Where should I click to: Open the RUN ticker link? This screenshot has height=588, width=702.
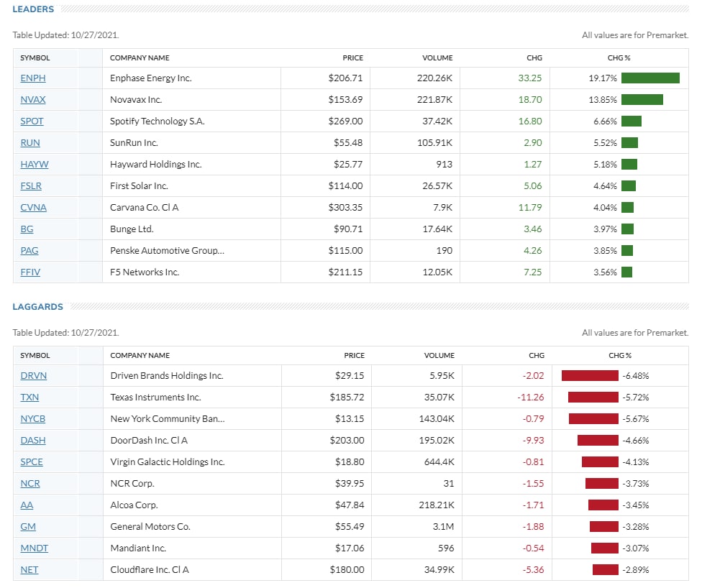(30, 143)
